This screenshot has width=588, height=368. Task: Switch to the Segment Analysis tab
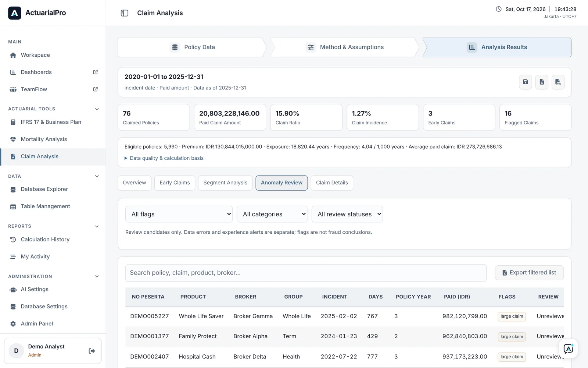[225, 183]
